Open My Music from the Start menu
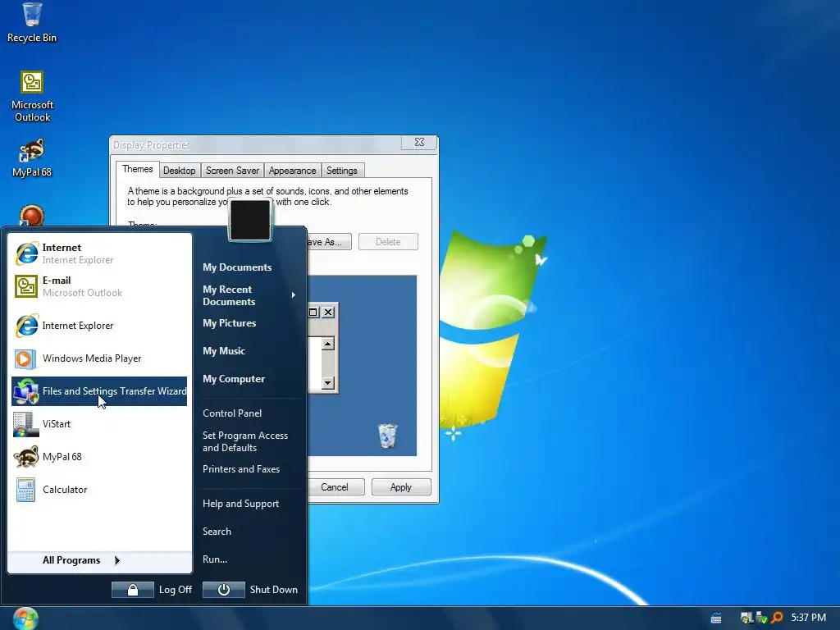This screenshot has height=630, width=840. click(224, 351)
